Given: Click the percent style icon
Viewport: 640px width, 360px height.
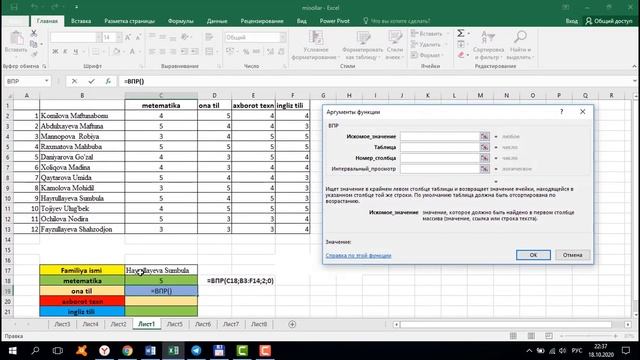Looking at the screenshot, I should pyautogui.click(x=246, y=51).
